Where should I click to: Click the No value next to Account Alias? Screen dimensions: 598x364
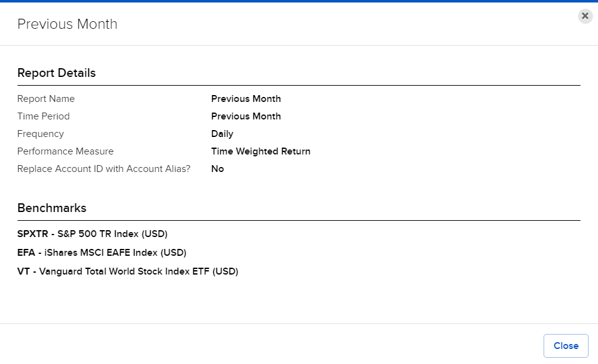pos(217,169)
